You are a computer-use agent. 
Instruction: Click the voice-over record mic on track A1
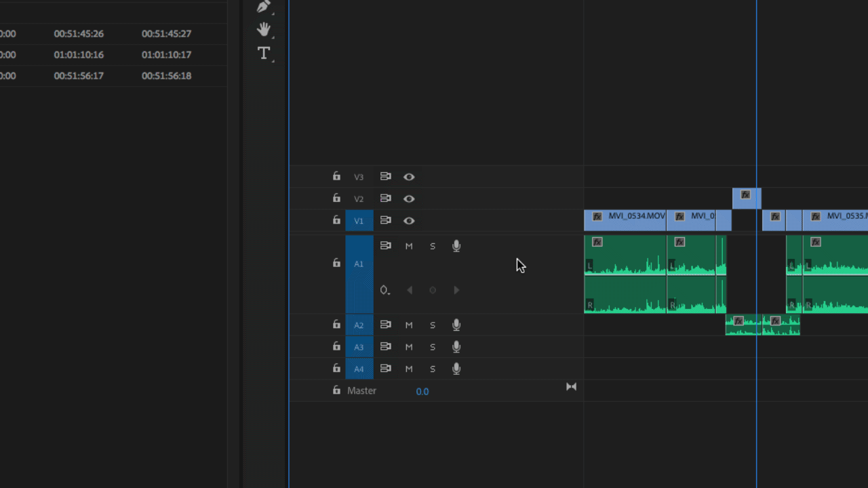[456, 245]
